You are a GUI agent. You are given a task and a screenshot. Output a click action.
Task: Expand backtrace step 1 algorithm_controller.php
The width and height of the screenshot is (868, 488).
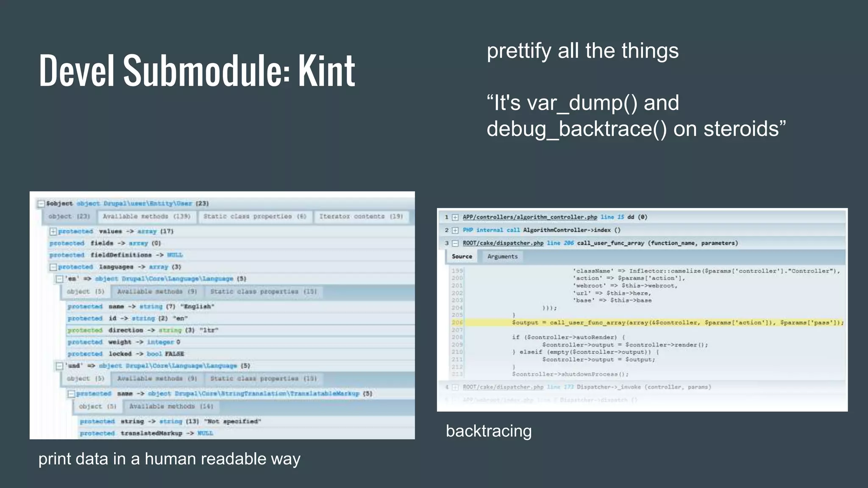[455, 217]
